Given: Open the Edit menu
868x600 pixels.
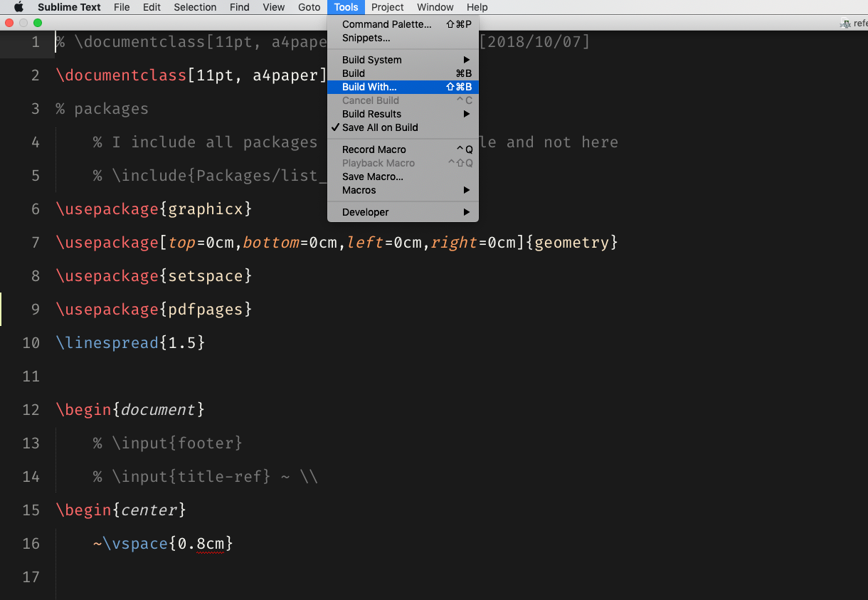Looking at the screenshot, I should pyautogui.click(x=152, y=7).
